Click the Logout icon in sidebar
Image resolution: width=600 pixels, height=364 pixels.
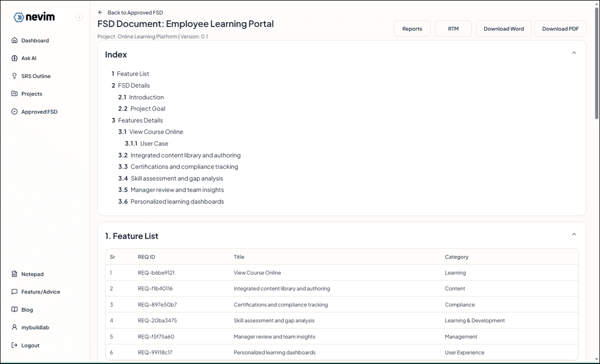(x=15, y=346)
